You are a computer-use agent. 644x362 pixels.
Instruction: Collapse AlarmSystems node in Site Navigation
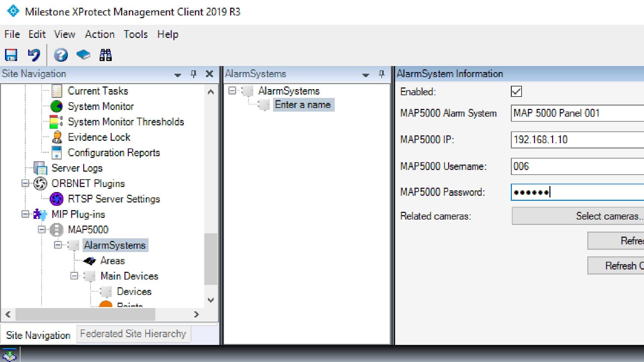[x=58, y=245]
